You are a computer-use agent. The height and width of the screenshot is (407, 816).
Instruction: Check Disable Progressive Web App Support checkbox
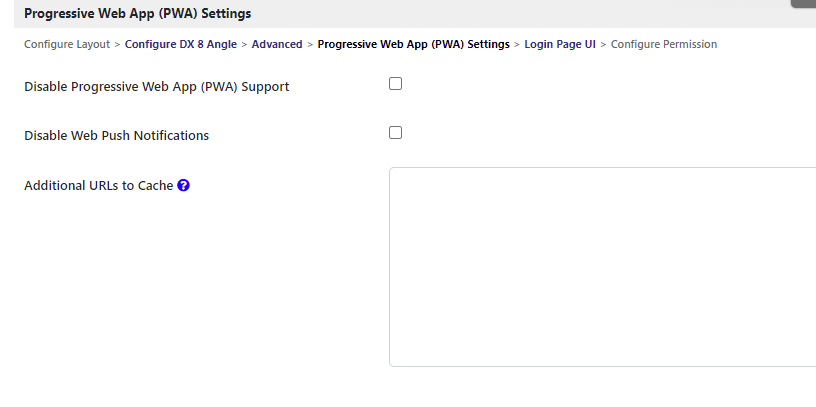click(395, 84)
